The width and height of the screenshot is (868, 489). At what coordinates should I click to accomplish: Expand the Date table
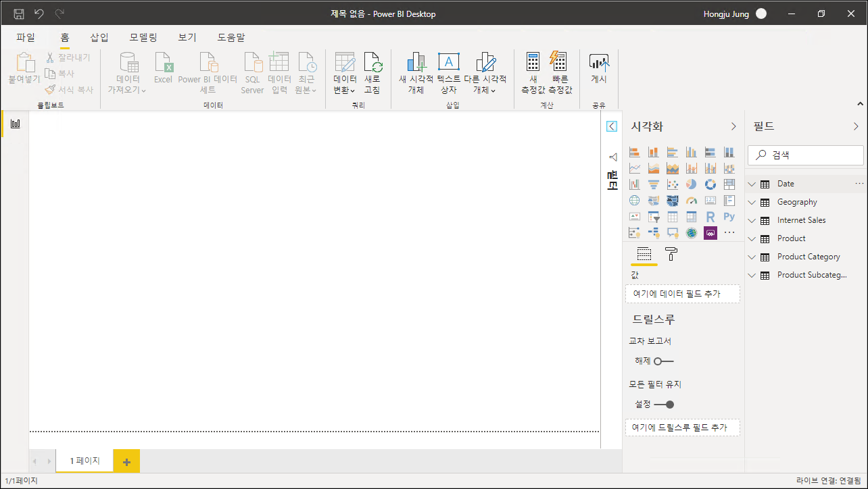752,184
